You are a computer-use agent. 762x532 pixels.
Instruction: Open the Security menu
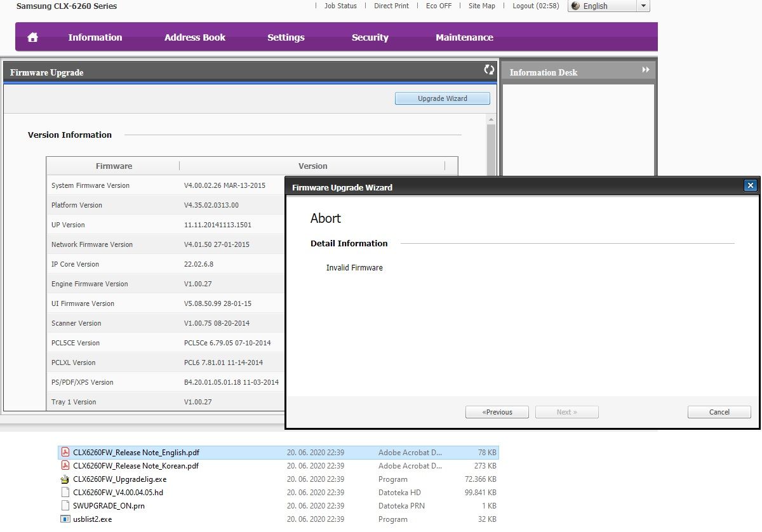[x=370, y=37]
